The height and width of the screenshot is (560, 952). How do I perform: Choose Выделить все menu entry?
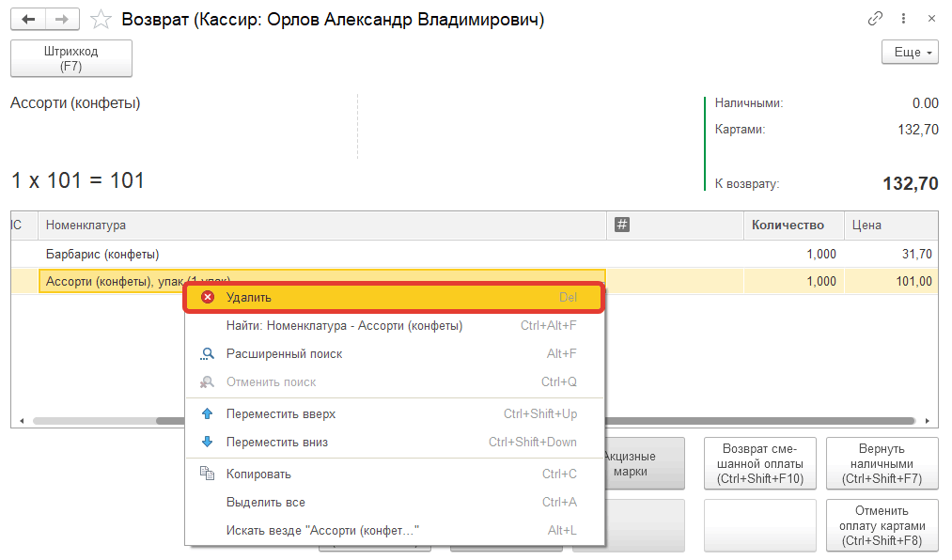[265, 503]
